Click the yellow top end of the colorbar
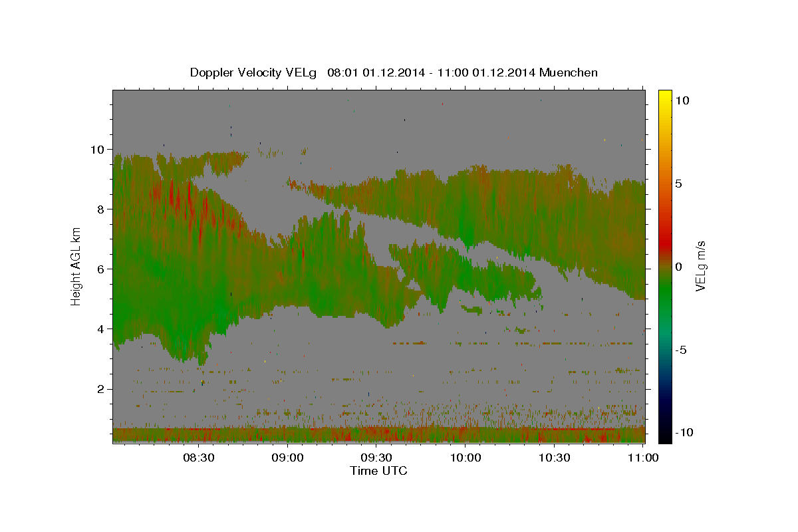Screen dimensions: 798x532 click(x=665, y=94)
